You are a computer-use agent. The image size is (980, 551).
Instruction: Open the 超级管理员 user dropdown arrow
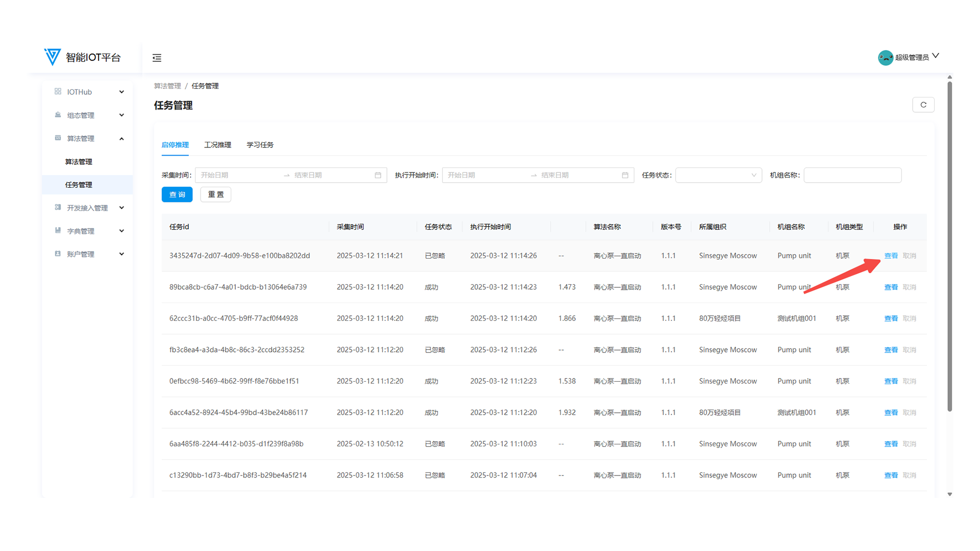click(936, 56)
